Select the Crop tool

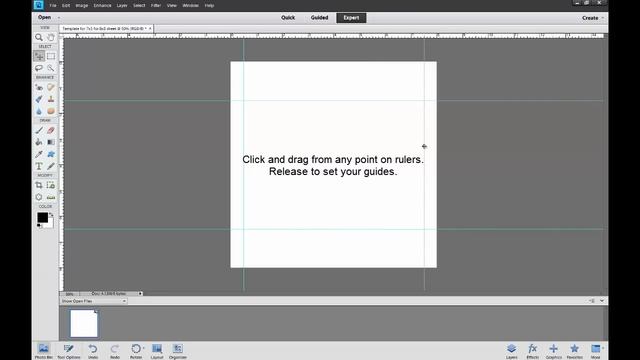point(39,185)
